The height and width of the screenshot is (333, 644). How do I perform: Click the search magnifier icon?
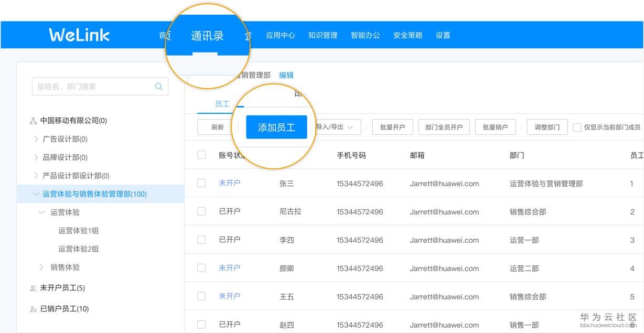coord(159,87)
